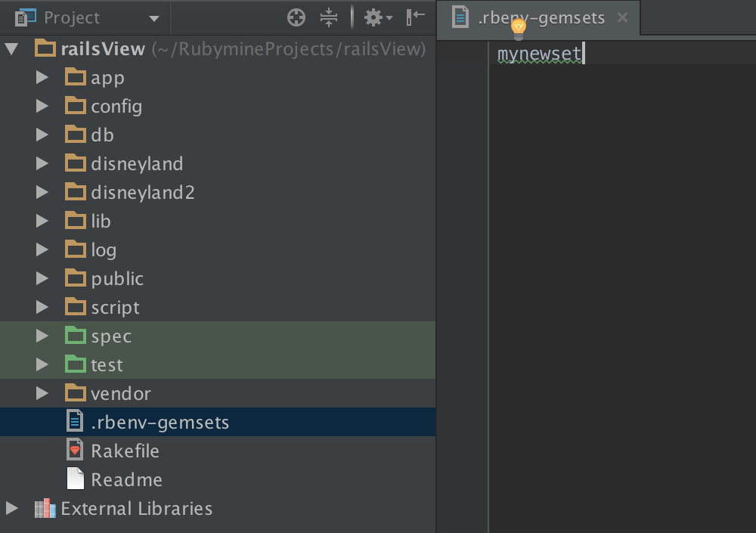Image resolution: width=756 pixels, height=533 pixels.
Task: Select the .rbenv-gemsets file name in tree
Action: (x=160, y=423)
